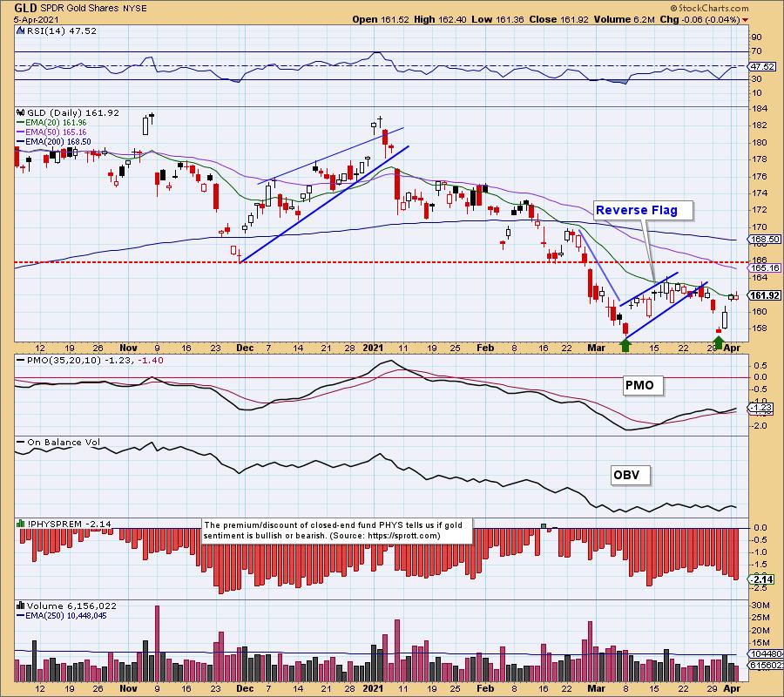The width and height of the screenshot is (784, 697).
Task: Click the 47.52 RSI axis value tag
Action: tap(762, 66)
